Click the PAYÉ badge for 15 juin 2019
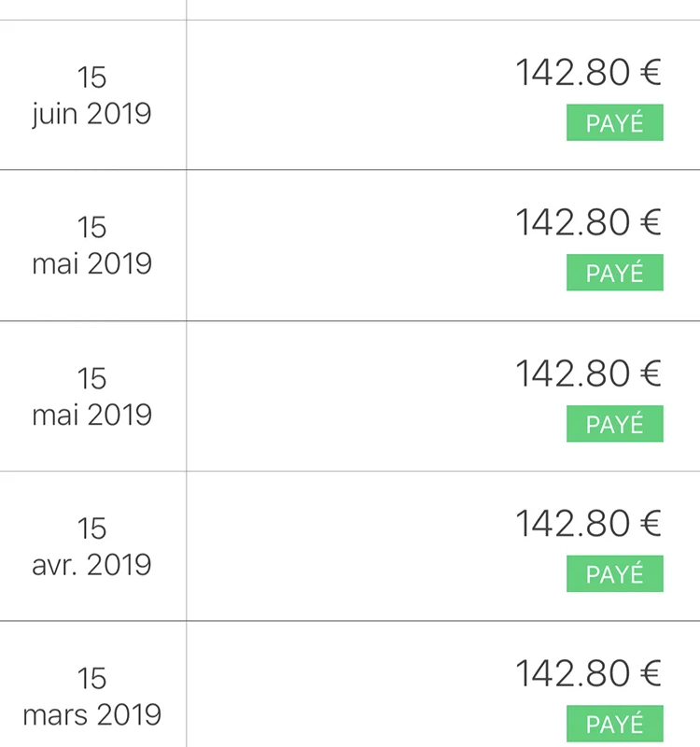Screen dimensions: 700x747 tap(615, 122)
